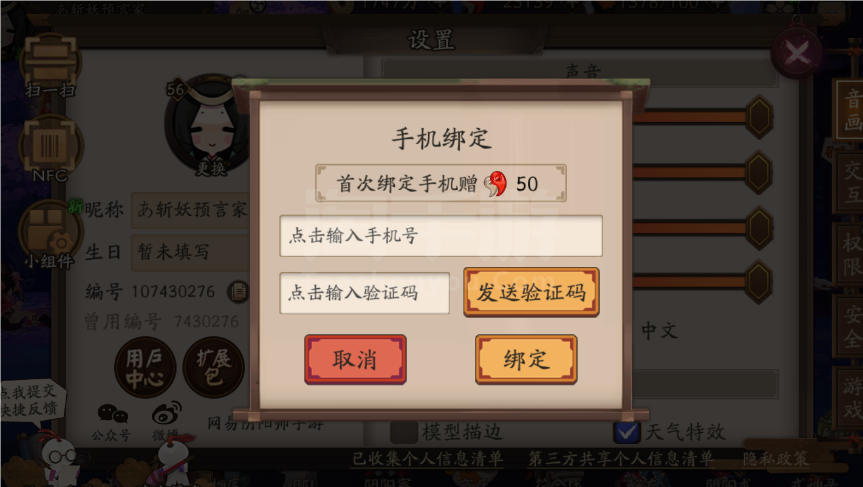Enable the 模型描边 checkbox
863x487 pixels.
(404, 432)
